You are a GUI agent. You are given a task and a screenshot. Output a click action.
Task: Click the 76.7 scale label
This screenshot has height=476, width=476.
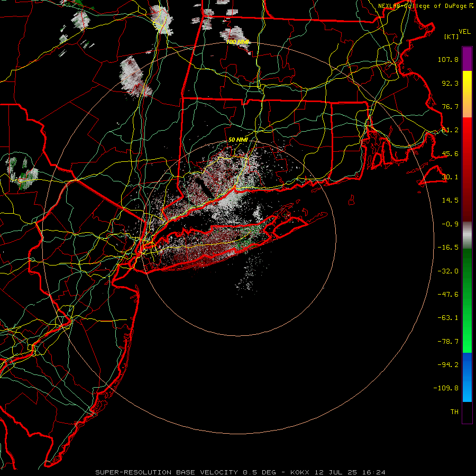click(x=450, y=106)
